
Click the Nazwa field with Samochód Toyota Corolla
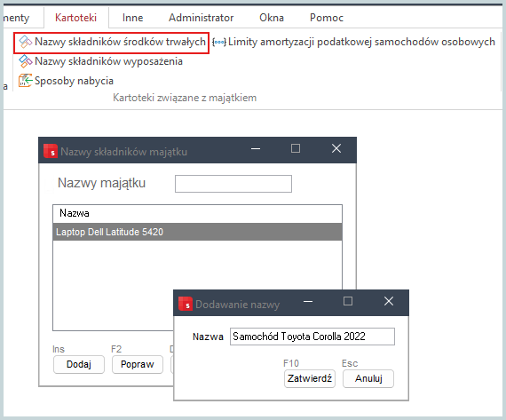[x=312, y=337]
